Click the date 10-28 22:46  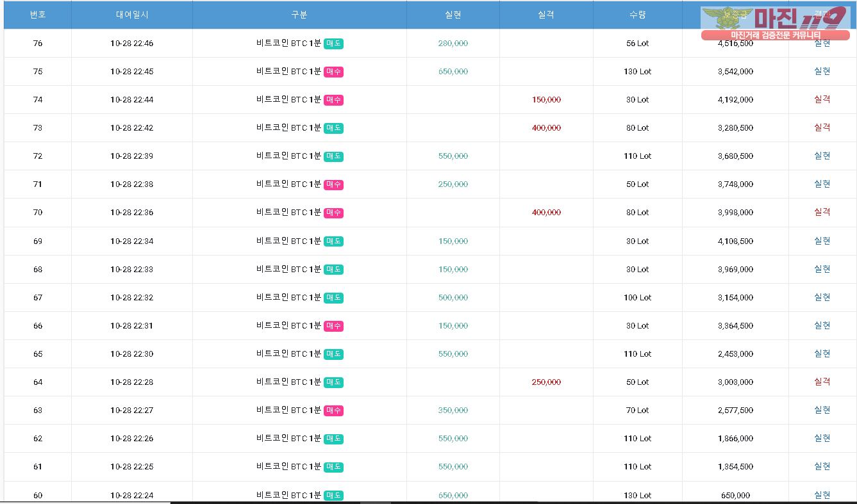pyautogui.click(x=131, y=44)
